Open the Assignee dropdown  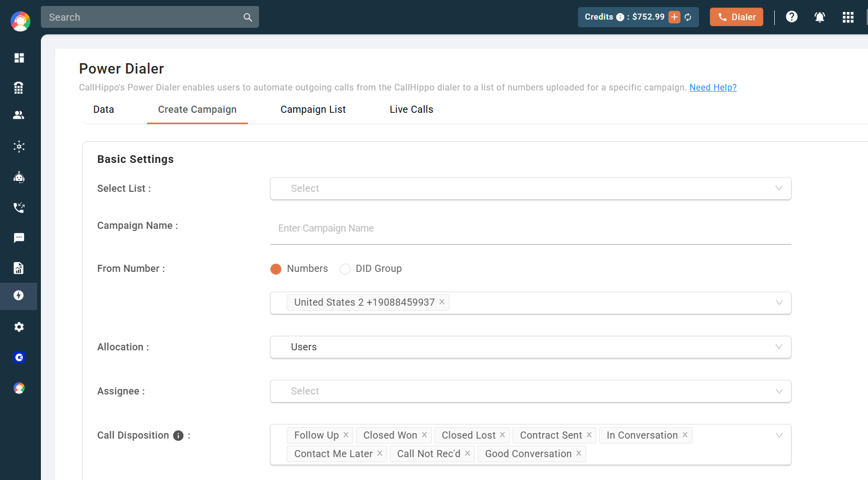click(x=531, y=391)
